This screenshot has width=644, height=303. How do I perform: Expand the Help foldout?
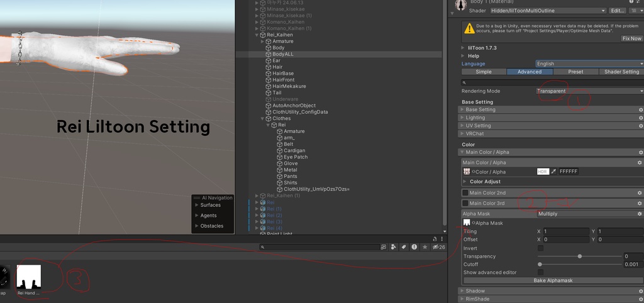(x=464, y=56)
